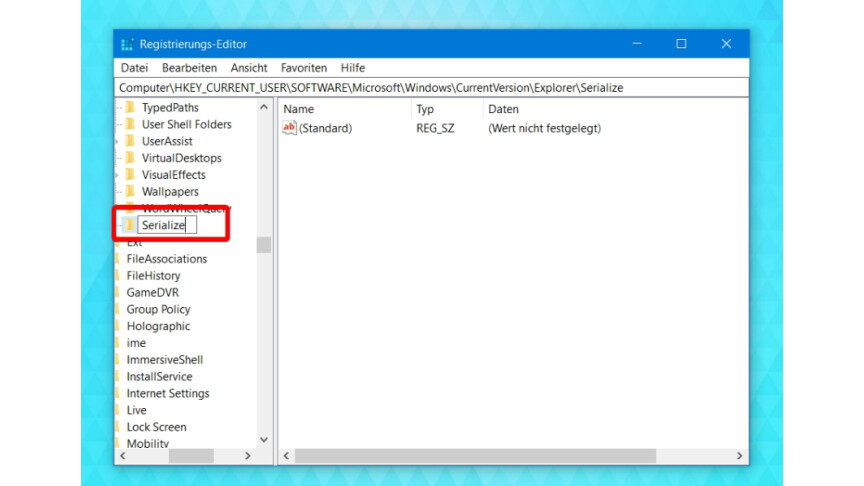Select the GameDVR key
The width and height of the screenshot is (864, 486).
pyautogui.click(x=153, y=293)
